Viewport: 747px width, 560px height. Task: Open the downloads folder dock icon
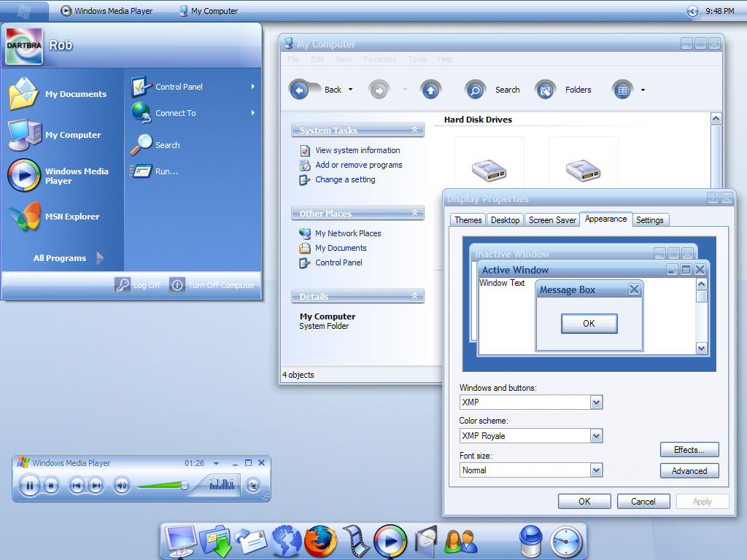tap(215, 542)
